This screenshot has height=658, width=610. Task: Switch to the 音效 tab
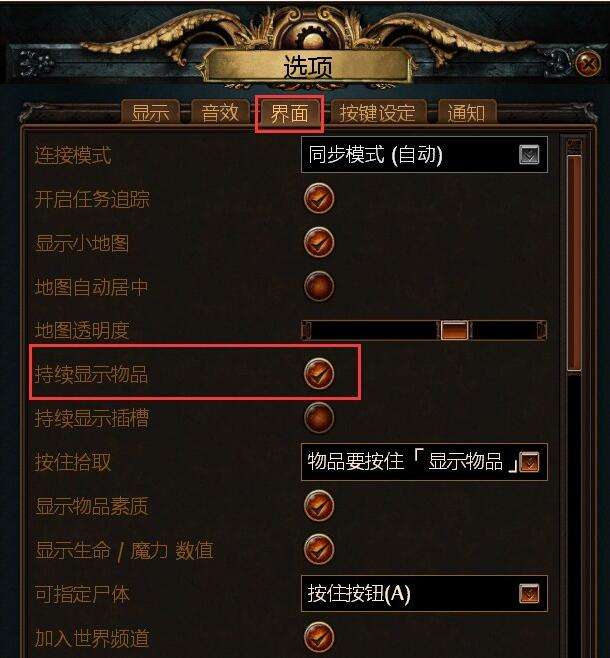220,112
